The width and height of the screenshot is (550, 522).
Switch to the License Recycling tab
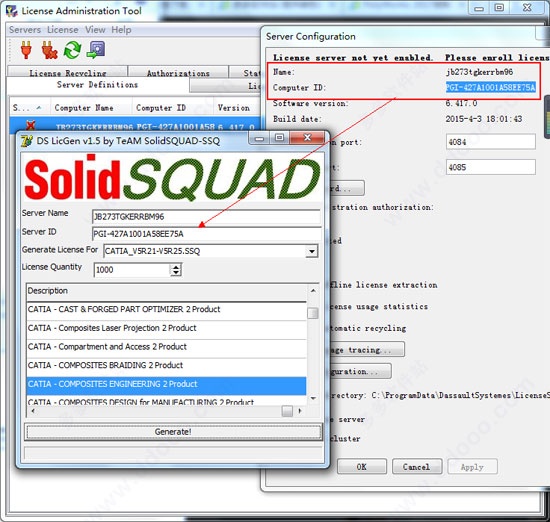67,71
